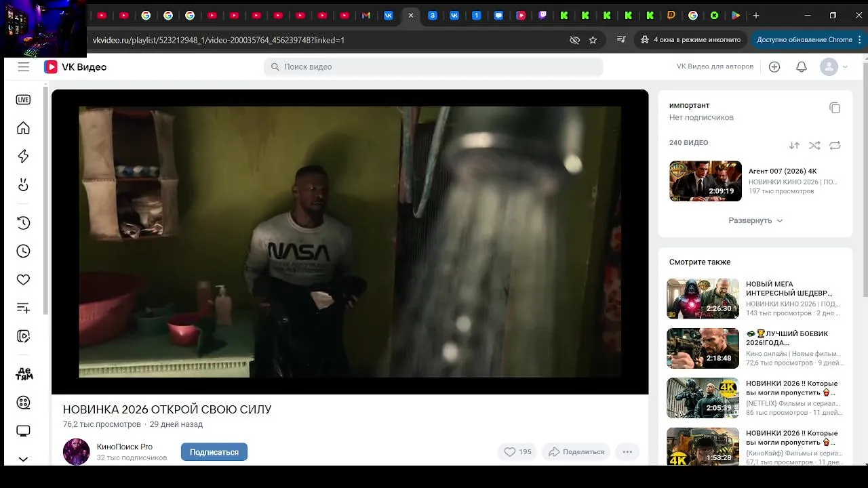Open playlists icon with plus sign
868x488 pixels.
coord(23,308)
